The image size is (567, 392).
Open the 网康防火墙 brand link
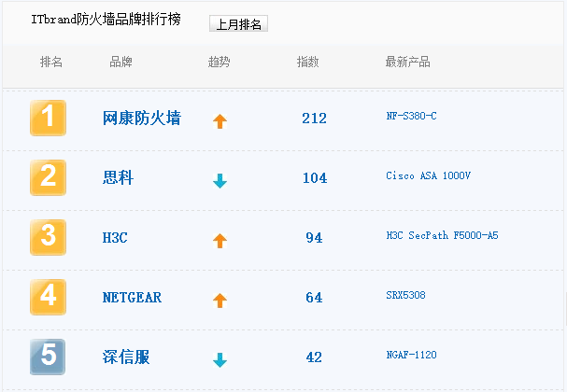click(142, 119)
